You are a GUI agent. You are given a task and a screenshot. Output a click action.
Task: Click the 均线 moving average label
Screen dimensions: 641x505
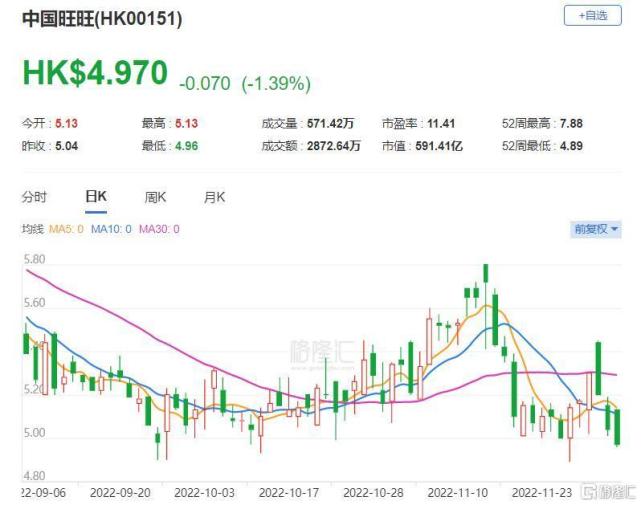pos(33,229)
